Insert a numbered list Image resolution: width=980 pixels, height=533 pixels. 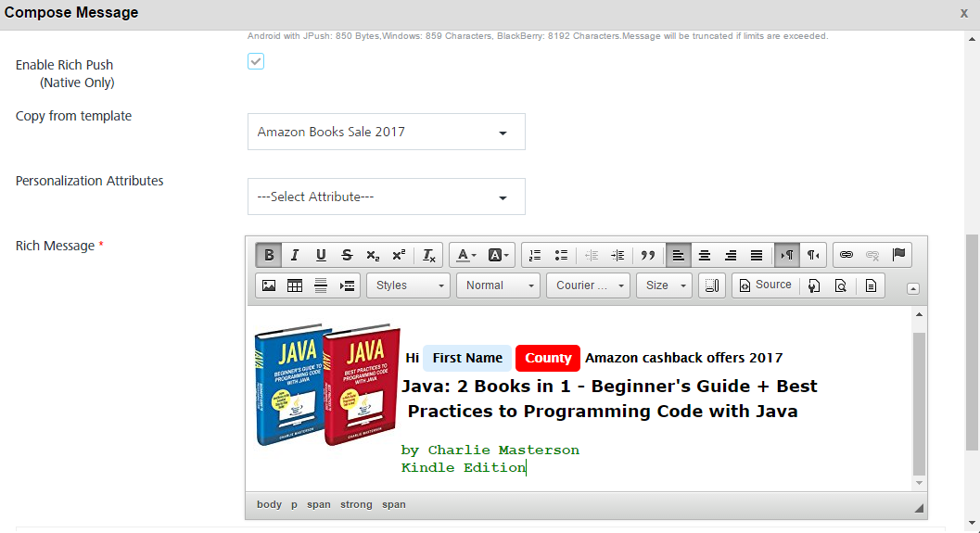tap(535, 255)
